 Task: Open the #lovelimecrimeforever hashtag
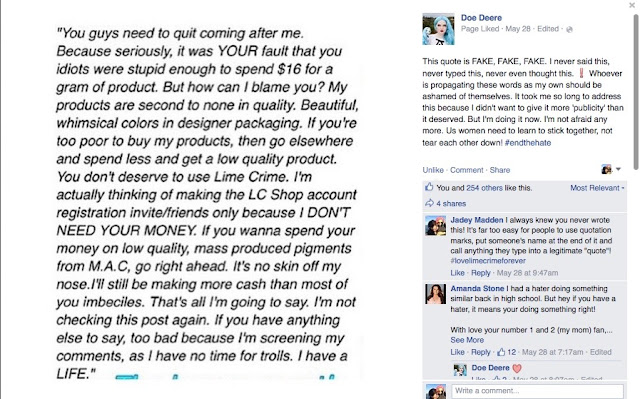click(488, 261)
